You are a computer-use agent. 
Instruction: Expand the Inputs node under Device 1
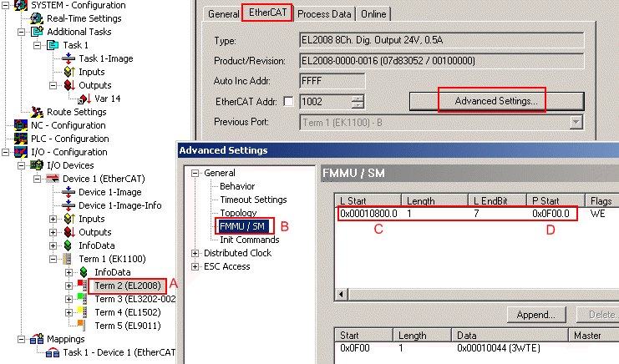(53, 219)
